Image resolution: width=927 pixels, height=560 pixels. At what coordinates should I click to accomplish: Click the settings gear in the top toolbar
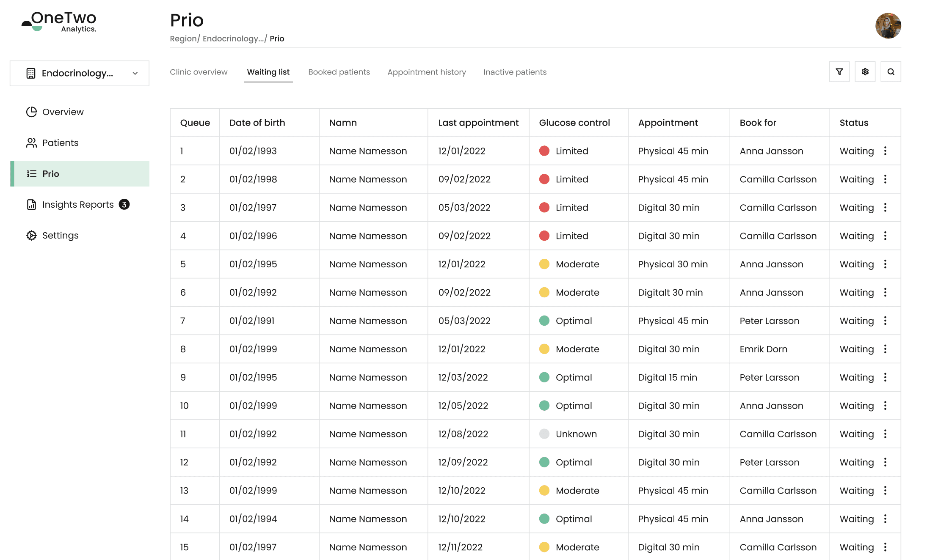(865, 72)
